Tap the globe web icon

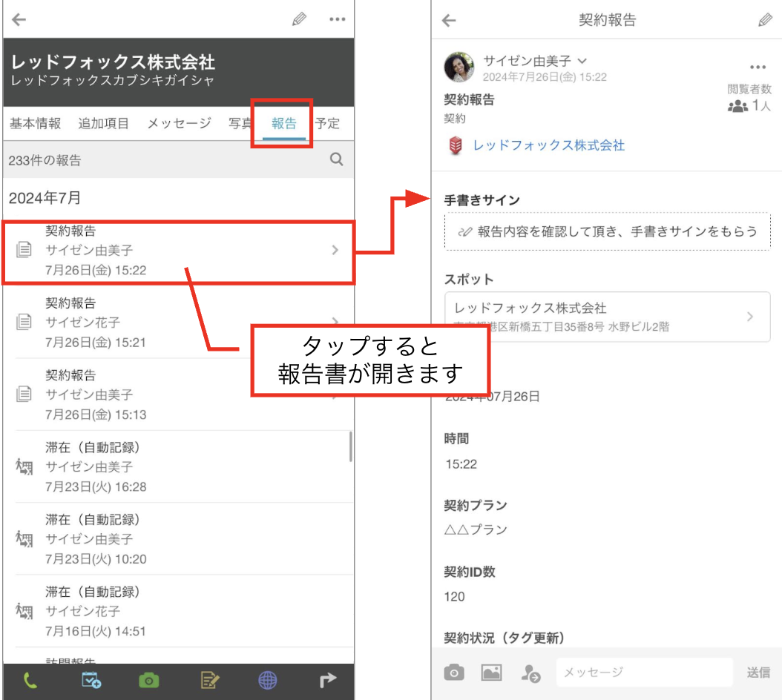(268, 681)
